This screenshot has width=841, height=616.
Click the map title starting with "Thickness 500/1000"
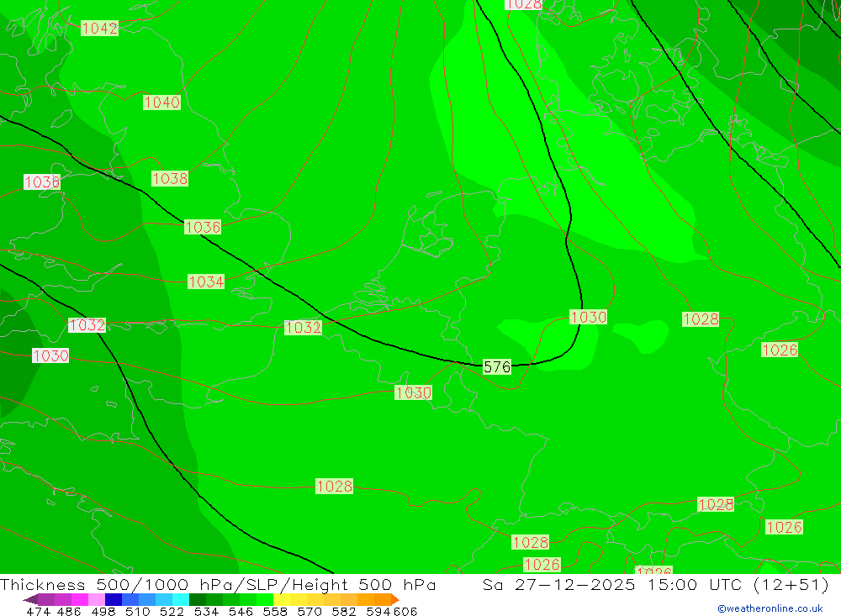pos(218,584)
